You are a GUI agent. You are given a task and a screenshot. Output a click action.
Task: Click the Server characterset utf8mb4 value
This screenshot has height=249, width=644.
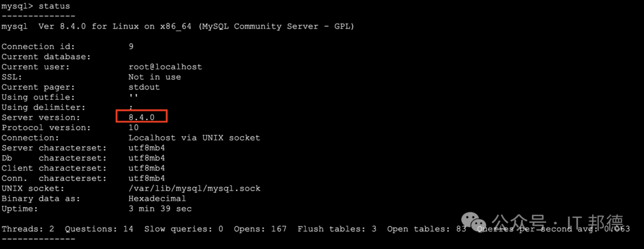pyautogui.click(x=147, y=147)
